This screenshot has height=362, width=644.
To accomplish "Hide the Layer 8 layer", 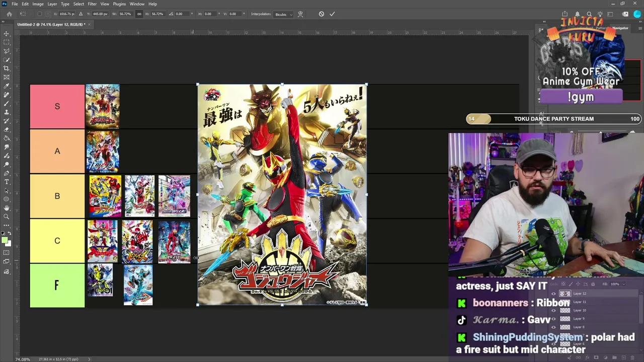I will [x=553, y=327].
